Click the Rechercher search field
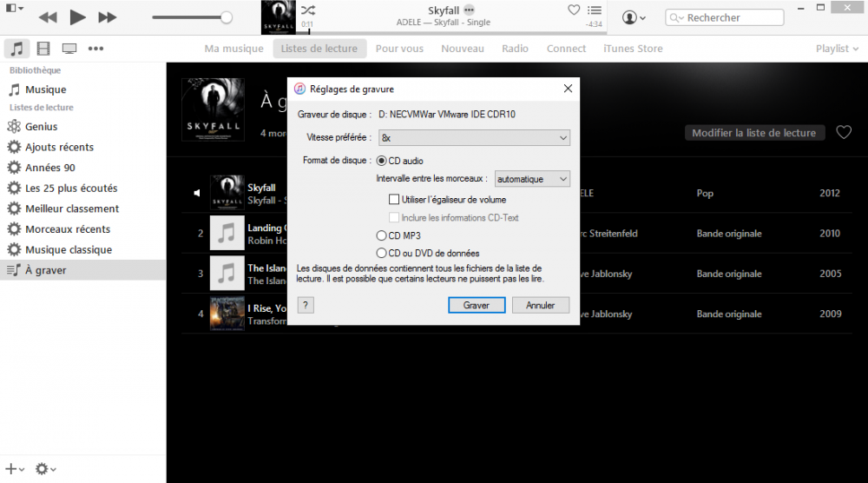 tap(725, 17)
